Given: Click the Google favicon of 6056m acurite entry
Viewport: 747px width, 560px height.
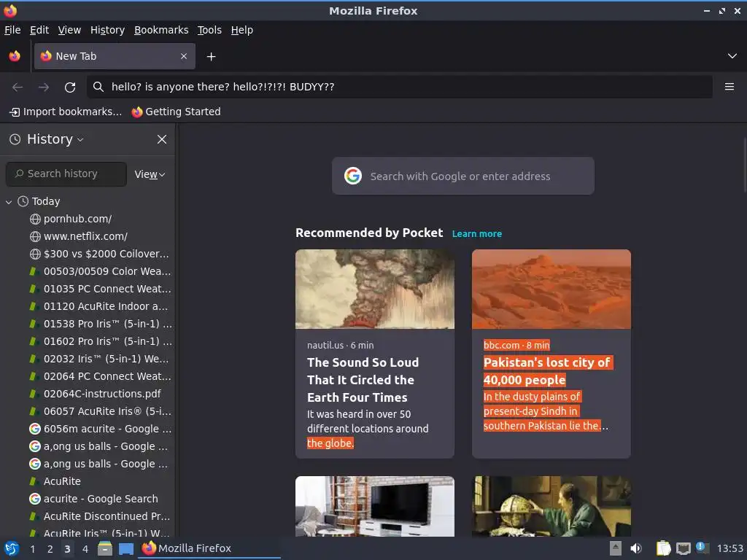Looking at the screenshot, I should (35, 429).
